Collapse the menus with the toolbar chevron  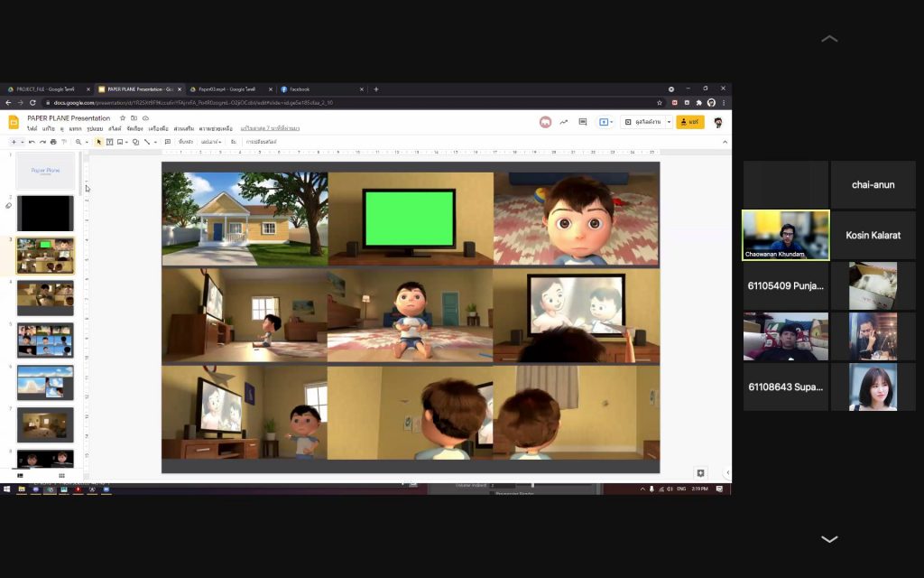(x=725, y=142)
